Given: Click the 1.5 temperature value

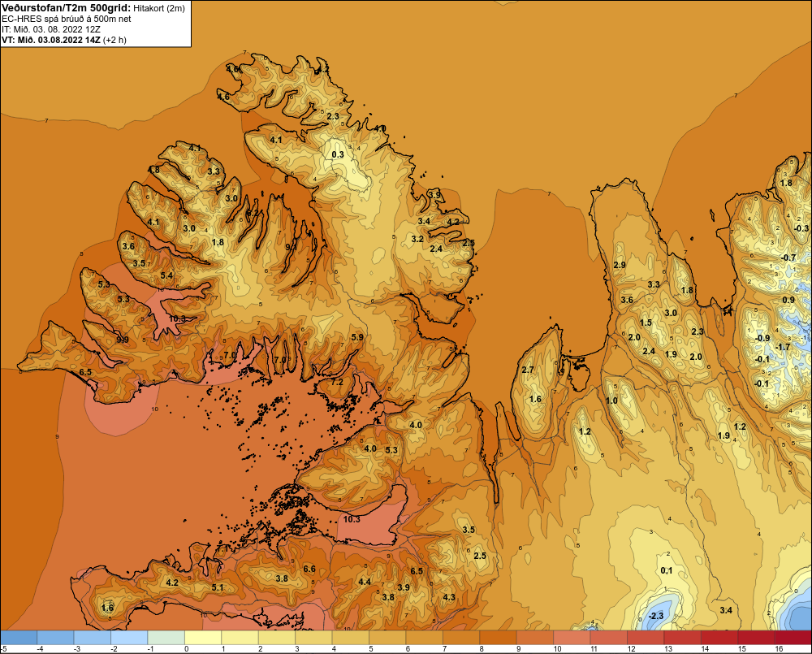Looking at the screenshot, I should pos(646,323).
